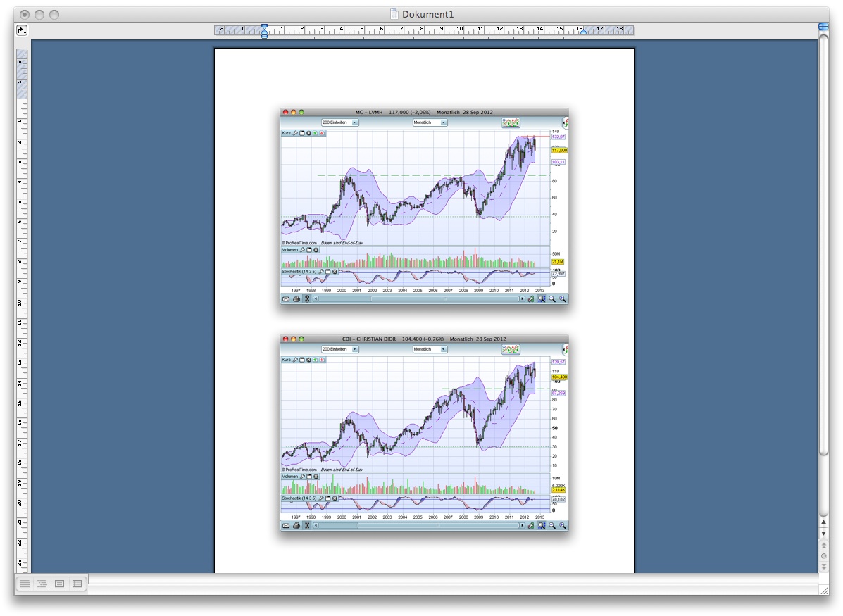
Task: Click right scroll arrow in LVMH chart toolbar
Action: pos(521,299)
